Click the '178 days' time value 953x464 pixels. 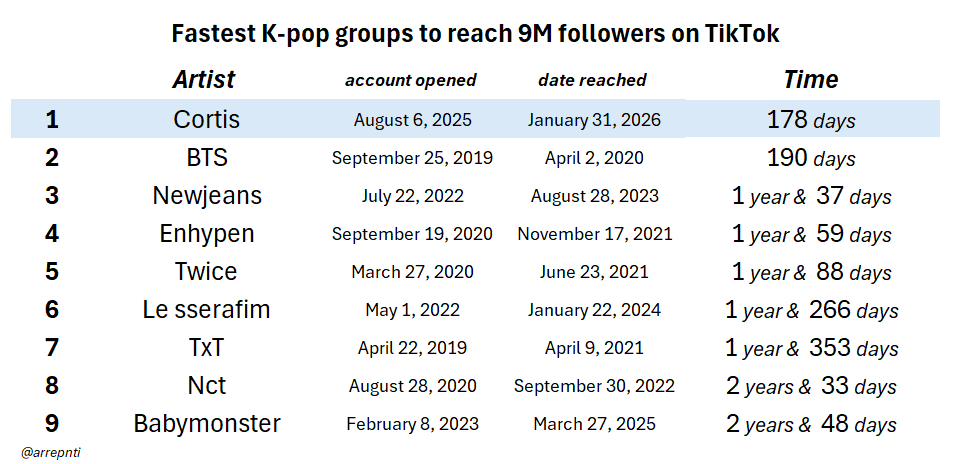[810, 121]
